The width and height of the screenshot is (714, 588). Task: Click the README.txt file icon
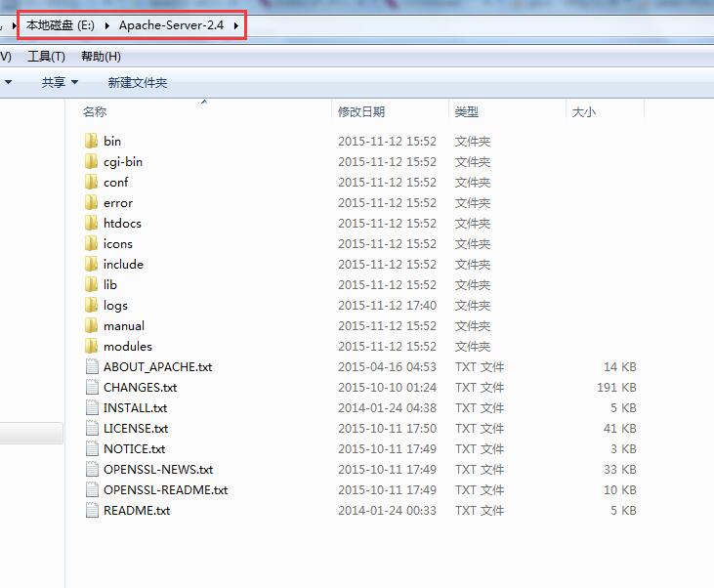coord(92,510)
